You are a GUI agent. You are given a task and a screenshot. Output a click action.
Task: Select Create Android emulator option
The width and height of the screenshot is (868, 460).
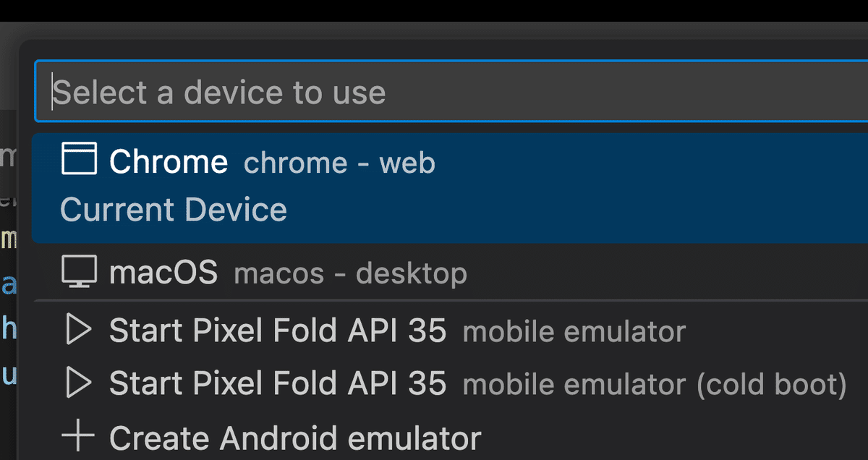449,436
